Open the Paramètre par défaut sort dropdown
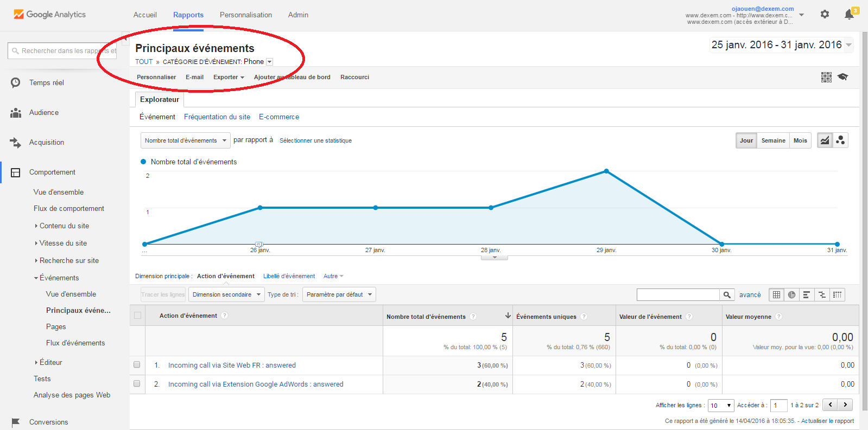Viewport: 868px width, 430px height. tap(339, 294)
